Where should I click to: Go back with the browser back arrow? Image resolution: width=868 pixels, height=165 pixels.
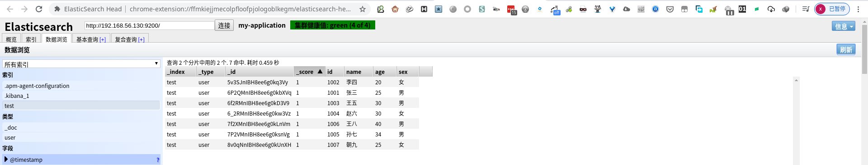click(x=10, y=9)
